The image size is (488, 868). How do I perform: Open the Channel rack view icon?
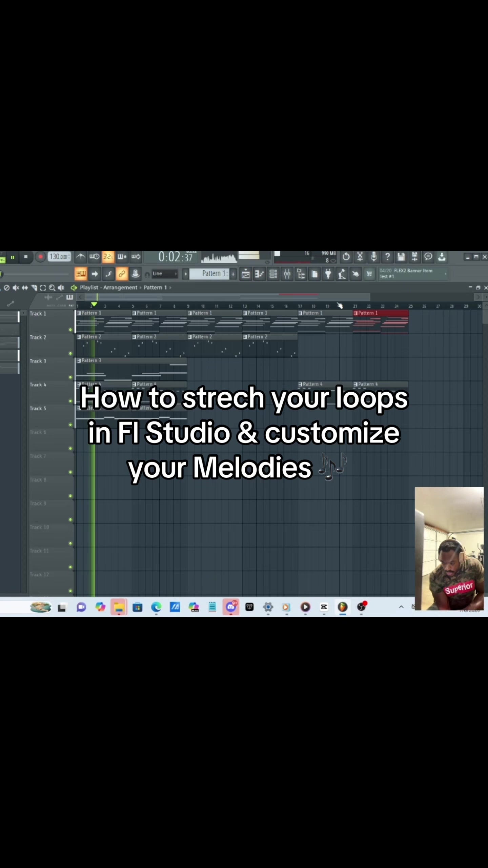pyautogui.click(x=273, y=274)
